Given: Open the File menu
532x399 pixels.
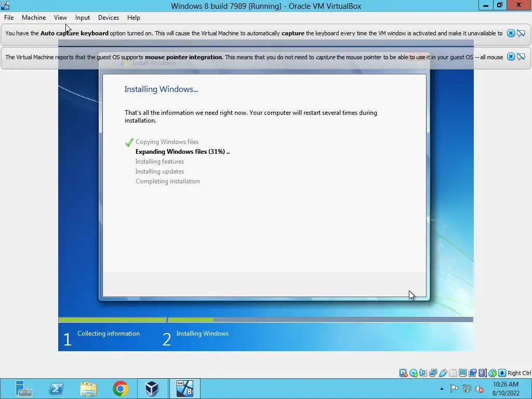Looking at the screenshot, I should point(9,18).
